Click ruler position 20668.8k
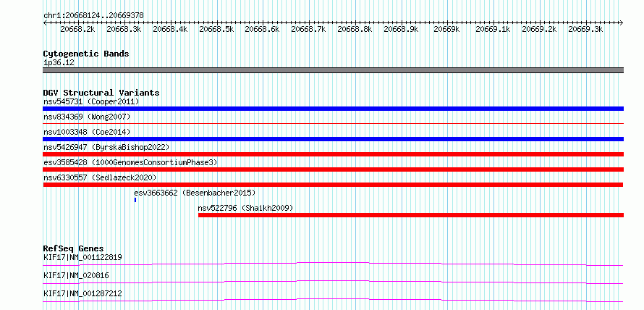The height and width of the screenshot is (310, 644). 355,29
